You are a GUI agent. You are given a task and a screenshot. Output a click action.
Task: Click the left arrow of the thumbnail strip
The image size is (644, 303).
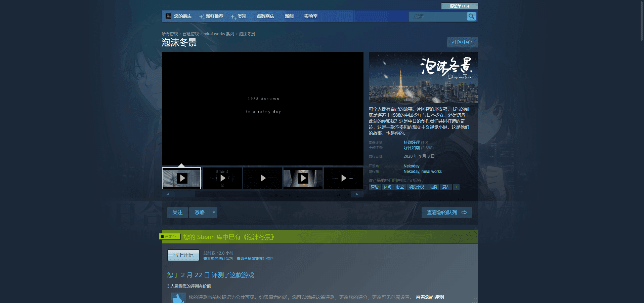(168, 194)
